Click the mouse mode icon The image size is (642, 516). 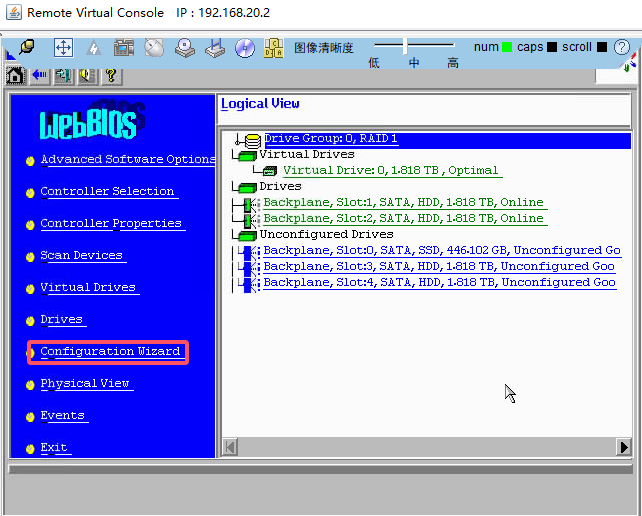[x=154, y=48]
